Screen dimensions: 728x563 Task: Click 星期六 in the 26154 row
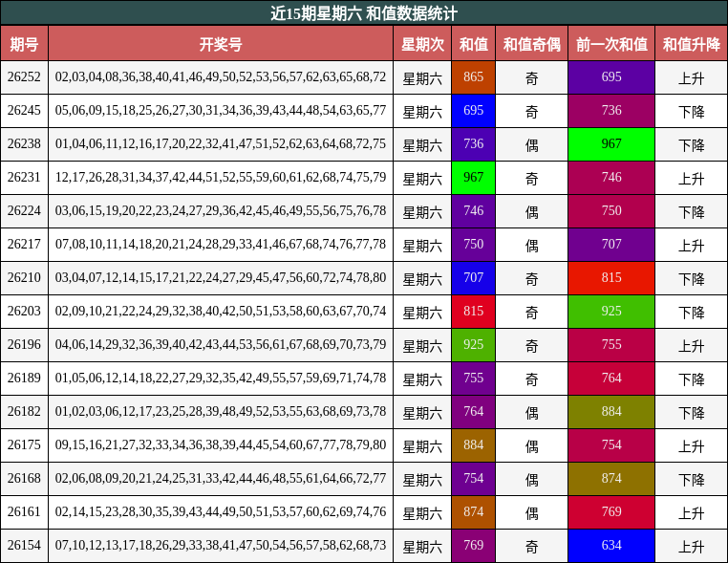point(422,547)
